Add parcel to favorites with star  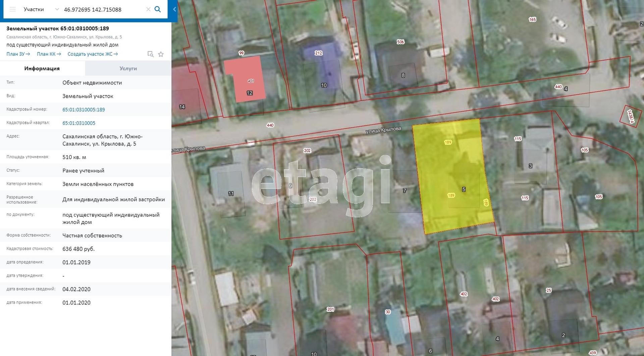[x=161, y=54]
